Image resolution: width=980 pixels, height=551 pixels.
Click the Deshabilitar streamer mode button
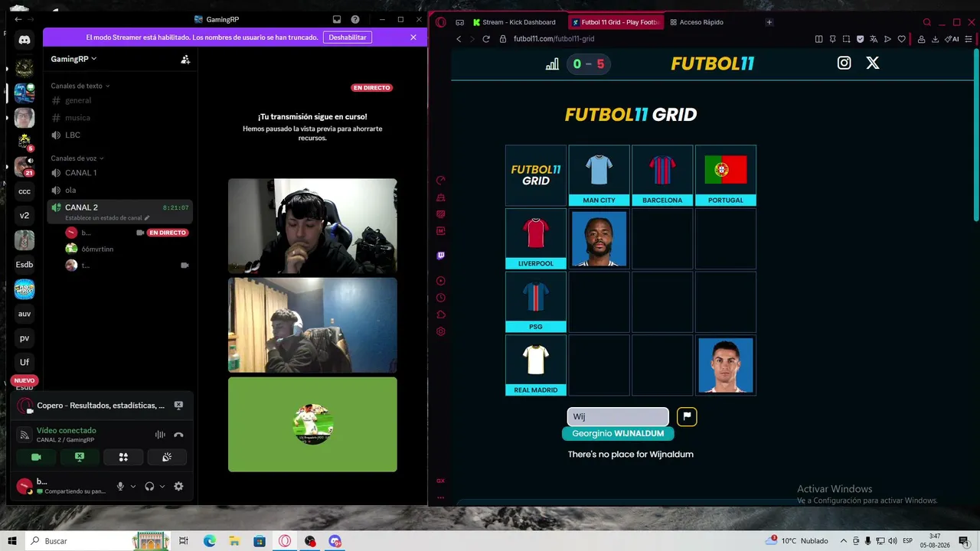(x=348, y=37)
